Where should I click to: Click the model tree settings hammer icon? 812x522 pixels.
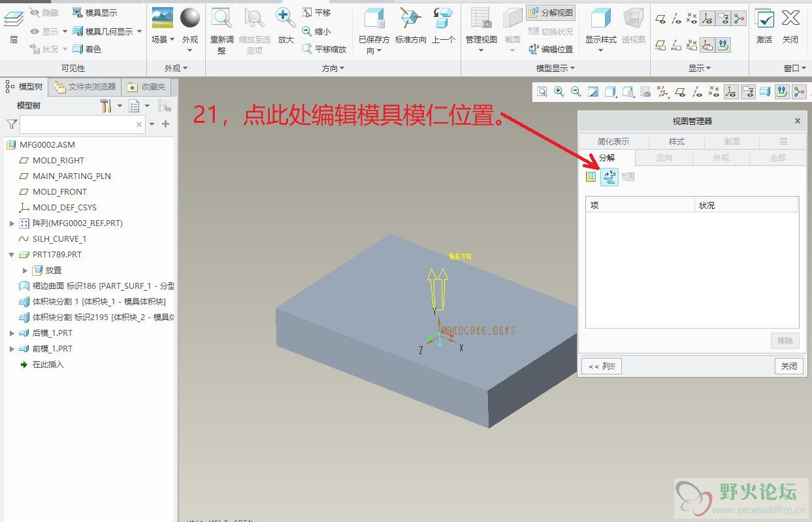point(106,106)
